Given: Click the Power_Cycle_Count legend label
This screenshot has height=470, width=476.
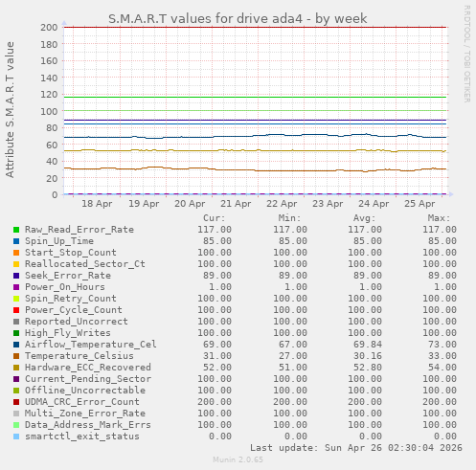Looking at the screenshot, I should (74, 310).
